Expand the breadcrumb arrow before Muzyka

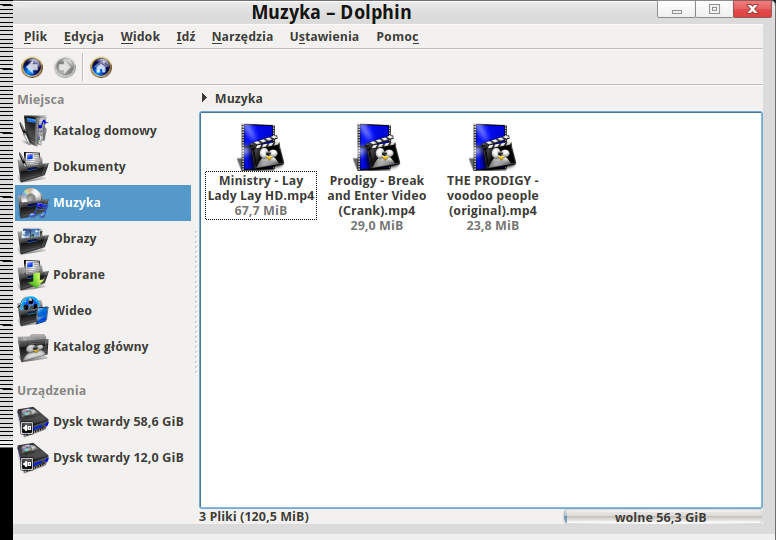pos(204,98)
